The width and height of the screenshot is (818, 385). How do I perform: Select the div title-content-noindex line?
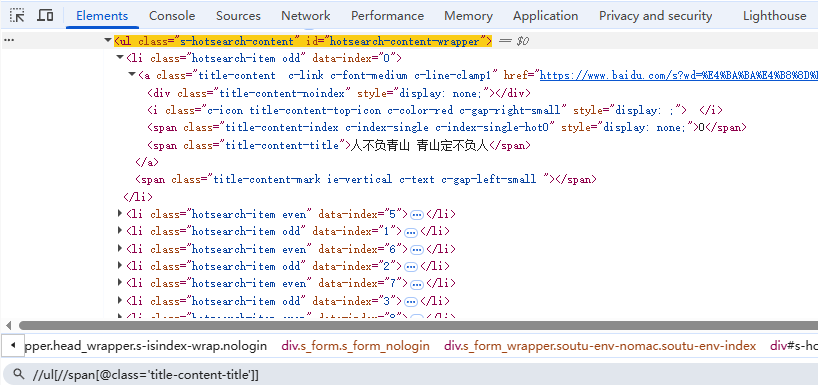pyautogui.click(x=339, y=93)
